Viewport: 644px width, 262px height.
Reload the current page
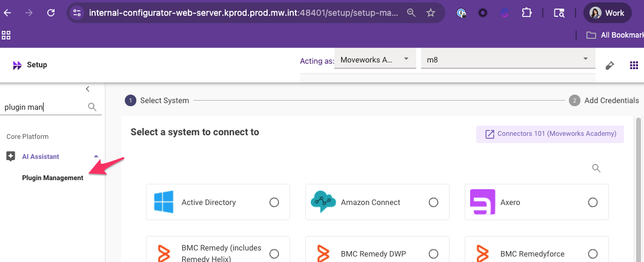click(x=51, y=13)
